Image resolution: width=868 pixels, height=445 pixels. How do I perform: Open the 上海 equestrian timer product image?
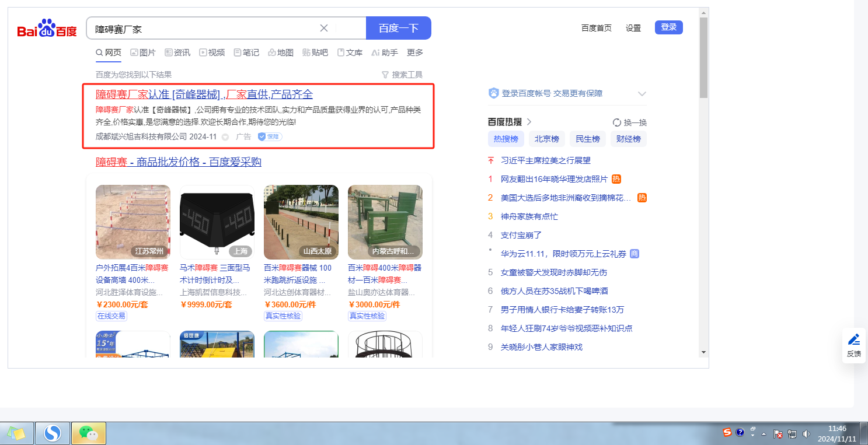coord(217,222)
